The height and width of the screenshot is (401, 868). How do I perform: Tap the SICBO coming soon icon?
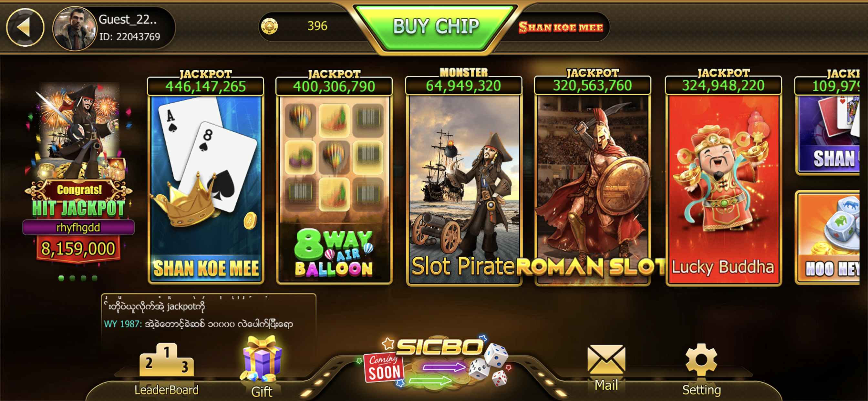point(436,362)
